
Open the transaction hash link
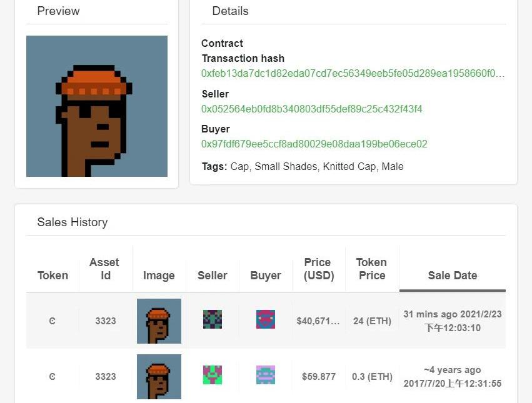pos(353,73)
